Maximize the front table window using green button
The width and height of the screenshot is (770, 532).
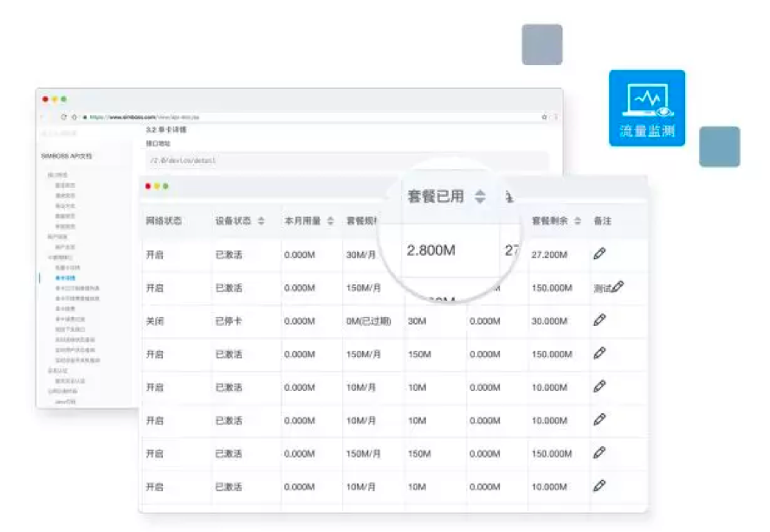pos(166,186)
